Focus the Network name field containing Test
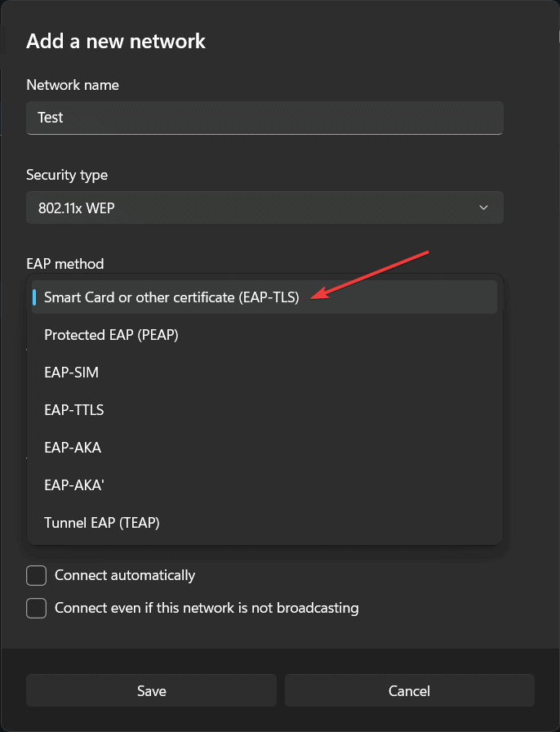 (x=264, y=118)
